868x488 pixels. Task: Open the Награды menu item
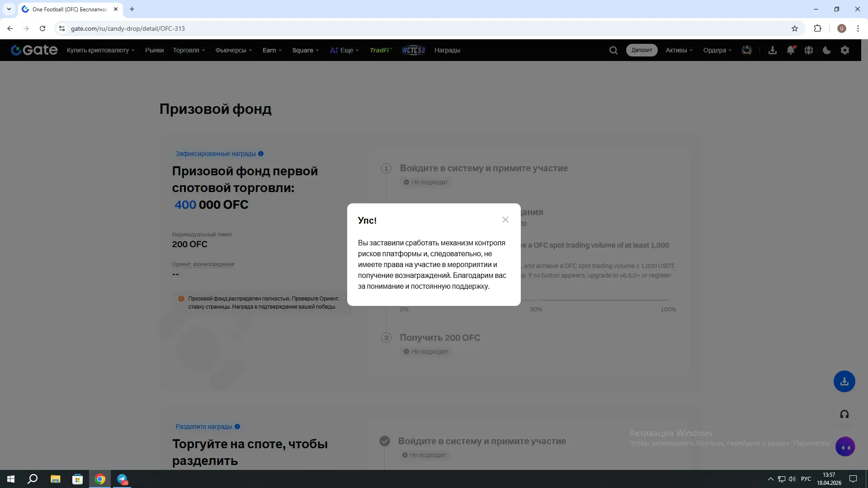pyautogui.click(x=447, y=50)
